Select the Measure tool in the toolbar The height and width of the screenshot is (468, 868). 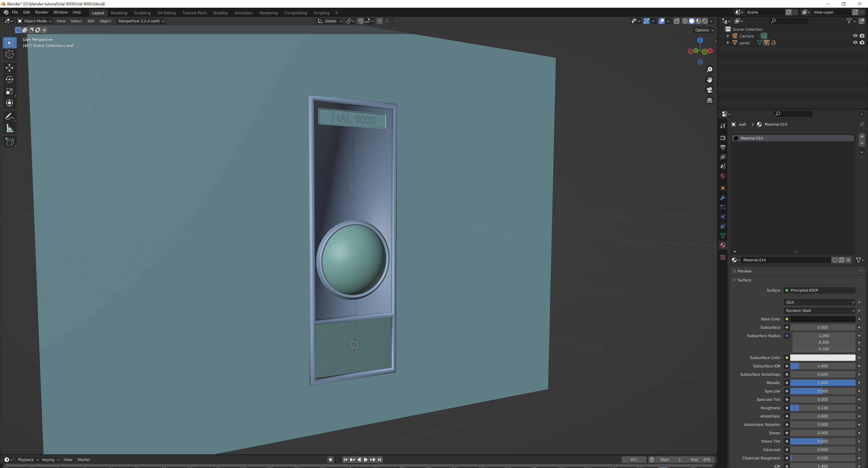tap(9, 128)
